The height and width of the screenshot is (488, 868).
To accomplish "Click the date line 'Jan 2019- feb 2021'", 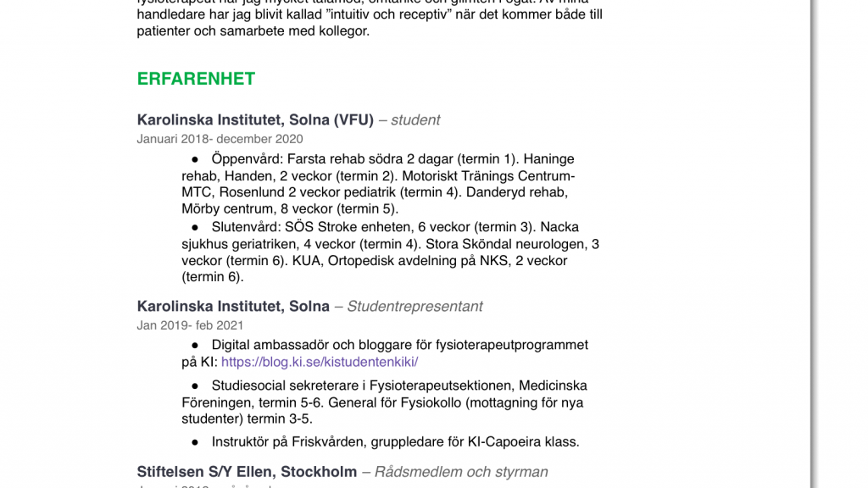I will tap(190, 325).
